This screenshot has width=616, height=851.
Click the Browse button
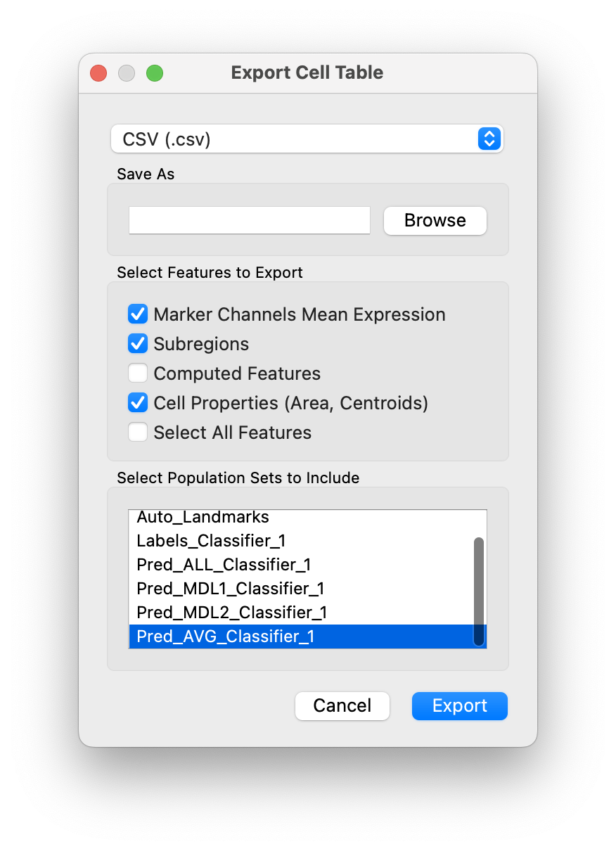pyautogui.click(x=435, y=220)
